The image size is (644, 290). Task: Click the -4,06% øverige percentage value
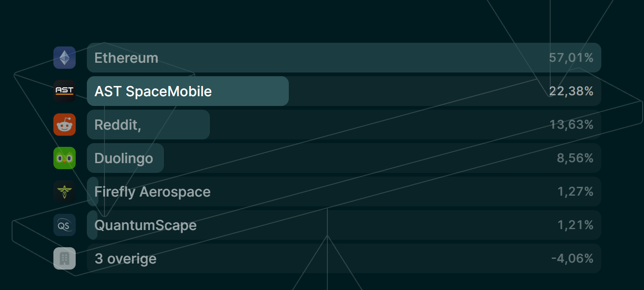click(x=572, y=258)
